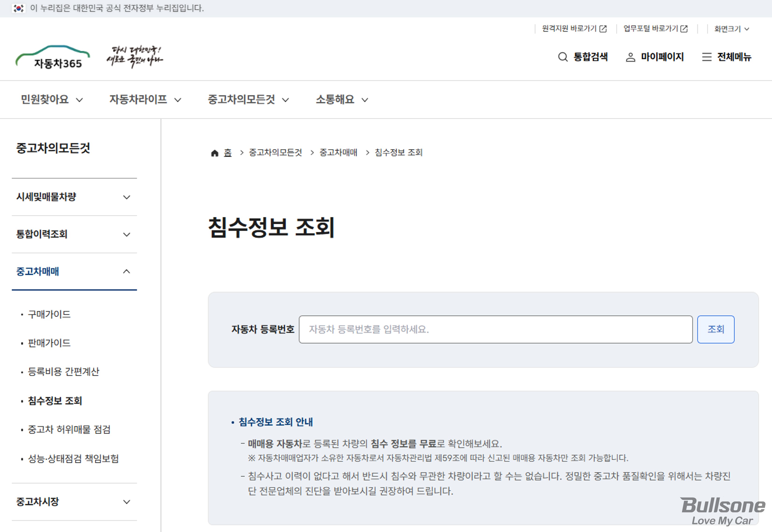Click the breadcrumb home icon
Viewport: 772px width, 532px height.
(214, 153)
